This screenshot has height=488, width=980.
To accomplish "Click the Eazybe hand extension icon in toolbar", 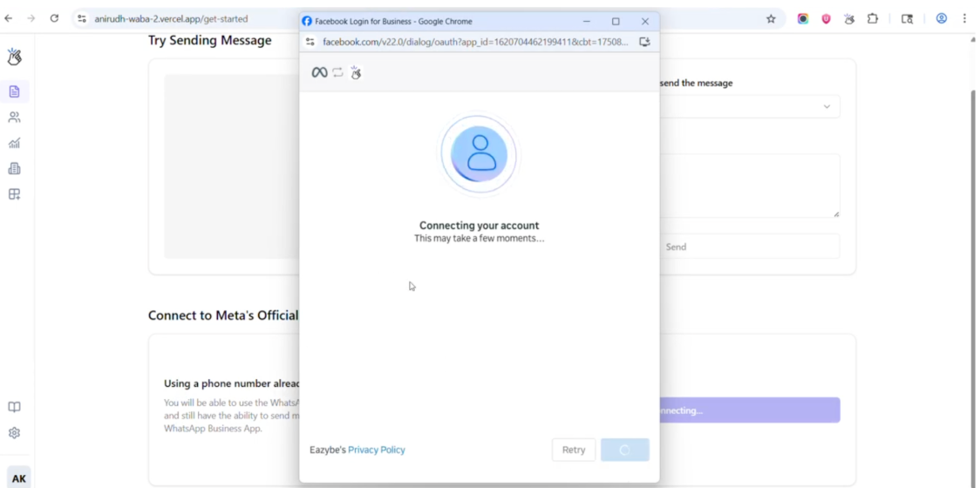I will pos(849,19).
